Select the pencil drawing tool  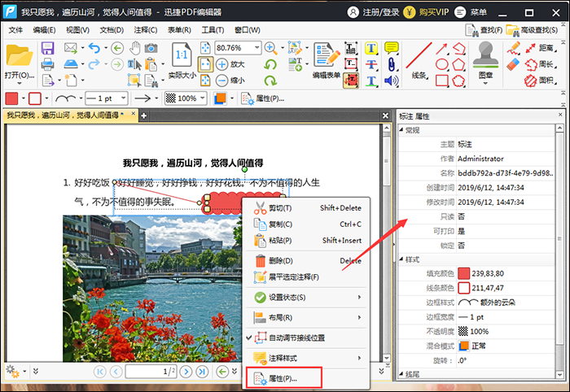click(x=513, y=48)
